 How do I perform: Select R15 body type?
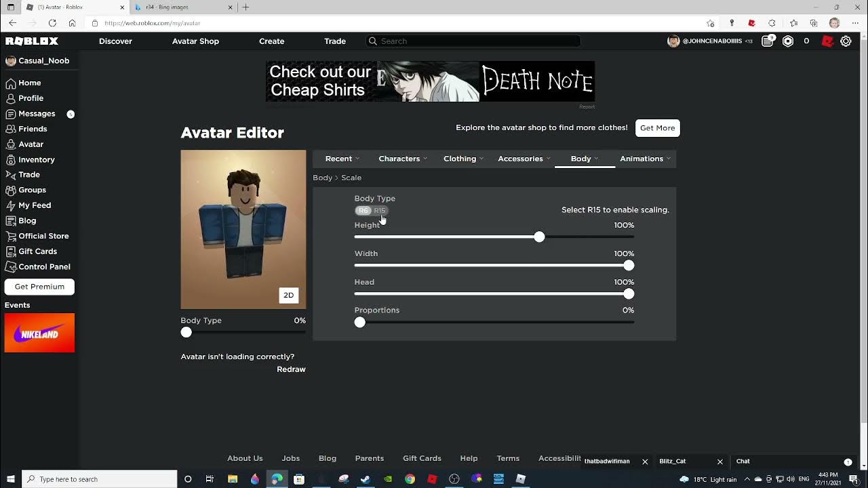(x=380, y=210)
